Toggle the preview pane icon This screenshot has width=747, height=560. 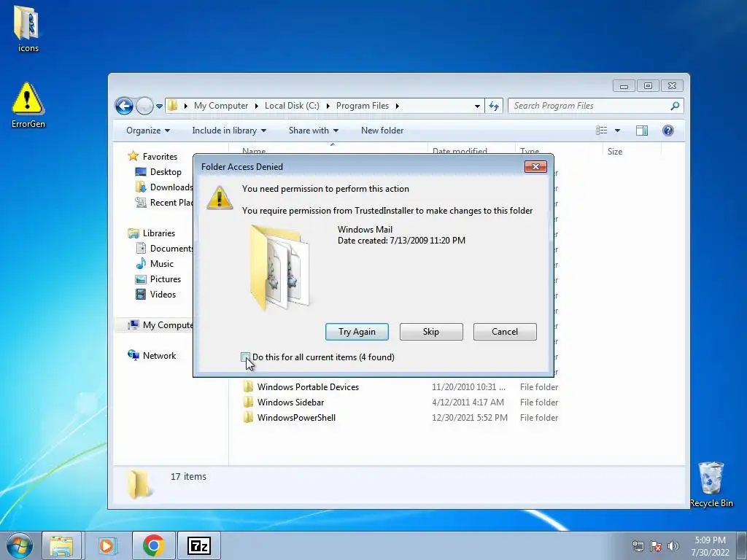pos(642,131)
